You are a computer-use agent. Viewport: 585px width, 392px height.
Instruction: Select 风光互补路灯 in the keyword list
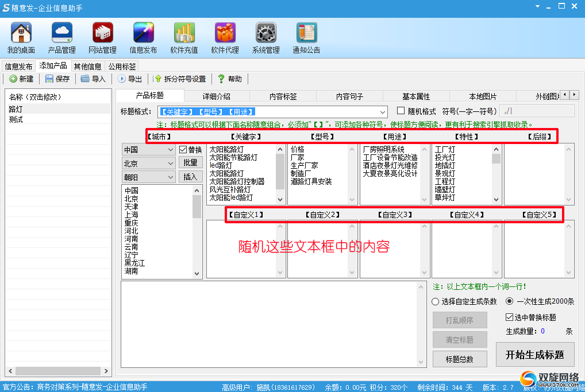[230, 189]
